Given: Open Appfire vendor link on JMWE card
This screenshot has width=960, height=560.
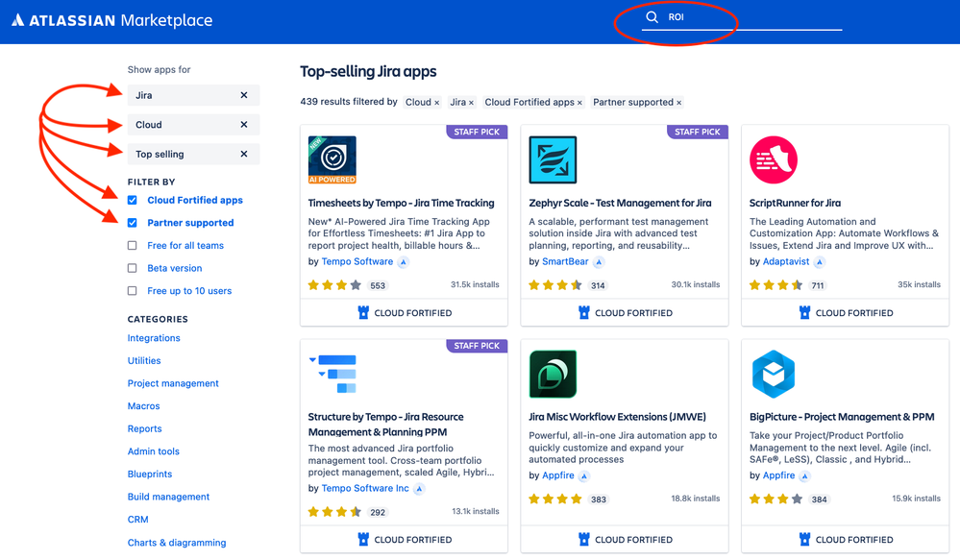Looking at the screenshot, I should (558, 475).
